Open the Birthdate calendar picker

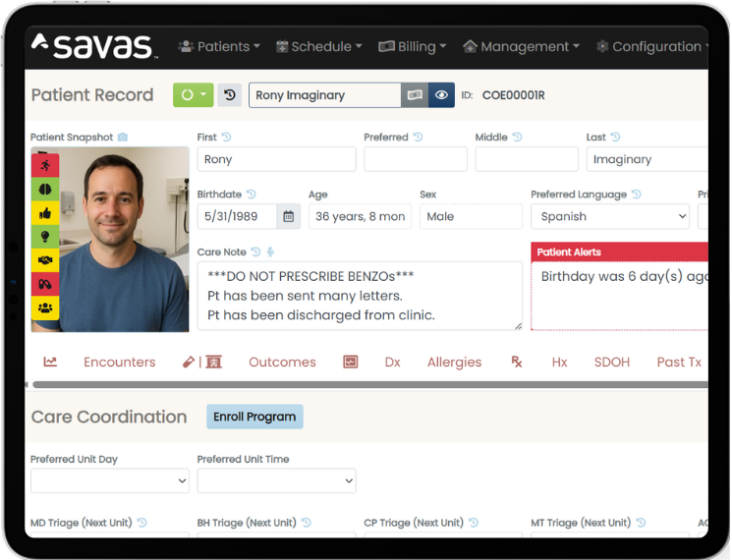click(x=289, y=216)
